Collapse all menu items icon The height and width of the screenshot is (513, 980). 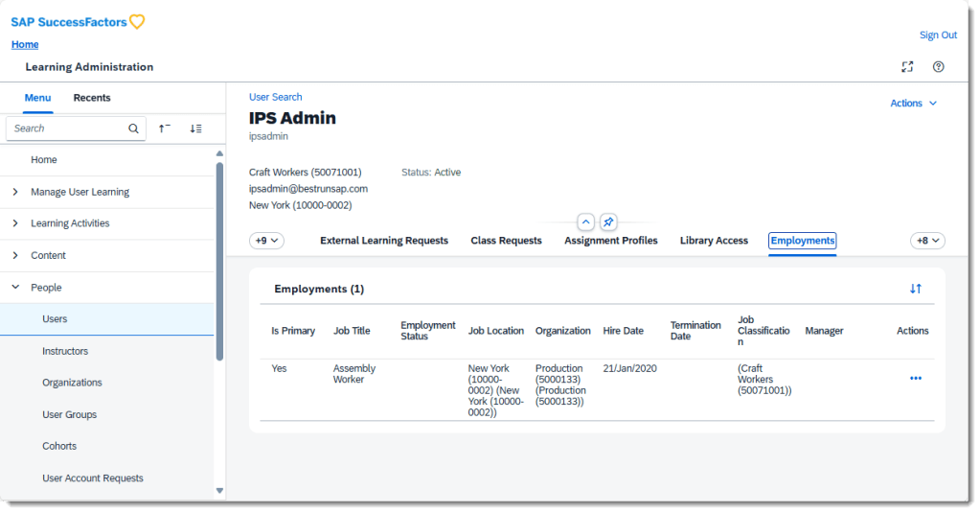(x=165, y=128)
